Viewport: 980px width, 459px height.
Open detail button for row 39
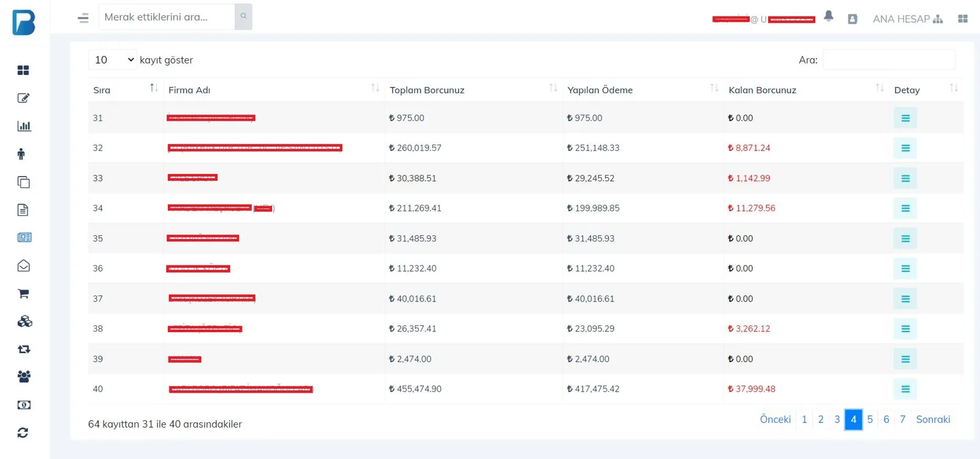coord(905,359)
